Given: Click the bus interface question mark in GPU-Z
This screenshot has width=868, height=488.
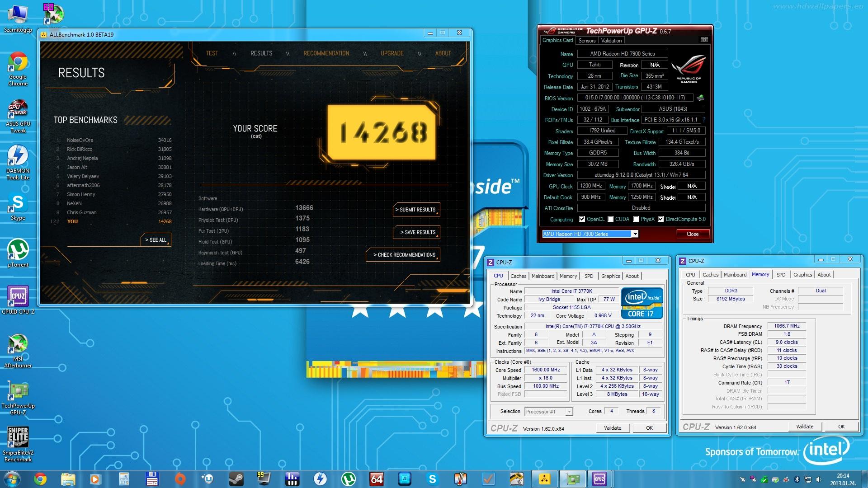Looking at the screenshot, I should [704, 120].
